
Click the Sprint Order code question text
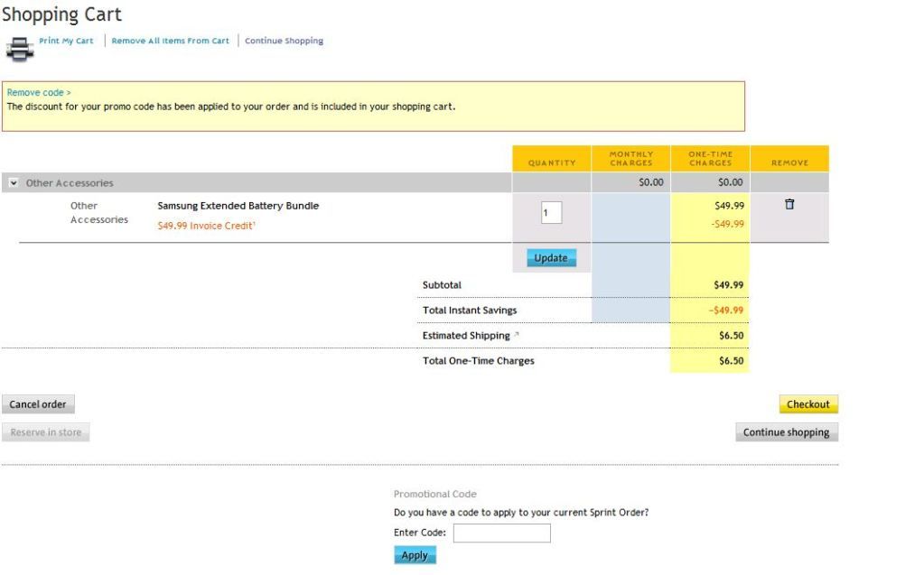[521, 513]
